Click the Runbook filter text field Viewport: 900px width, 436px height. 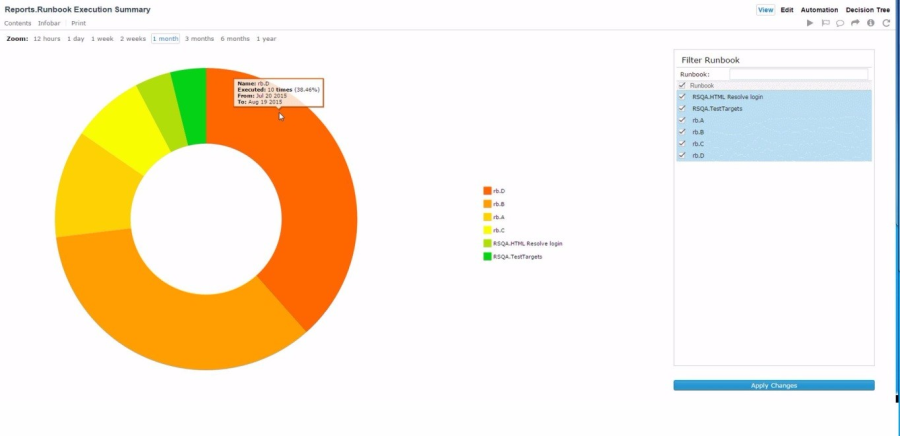pyautogui.click(x=798, y=74)
